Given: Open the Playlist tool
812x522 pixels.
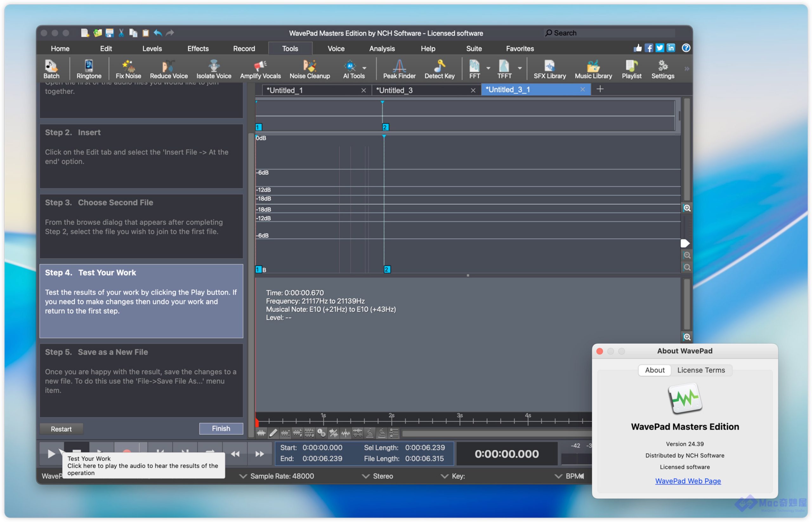Looking at the screenshot, I should click(632, 69).
